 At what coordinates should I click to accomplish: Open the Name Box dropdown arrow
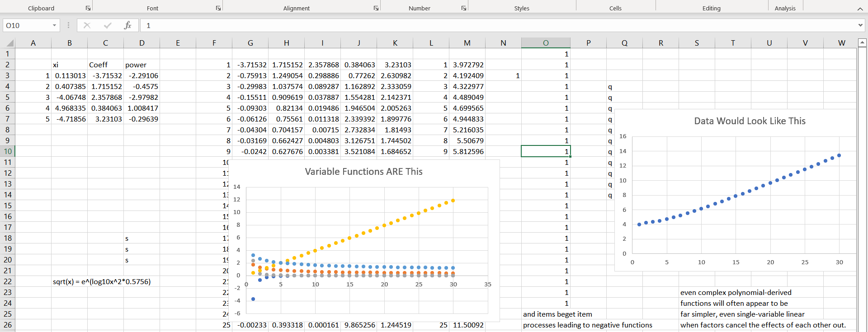pos(54,25)
